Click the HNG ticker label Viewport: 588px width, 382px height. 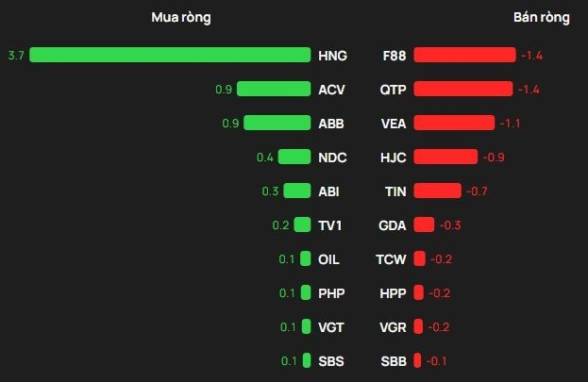point(333,56)
